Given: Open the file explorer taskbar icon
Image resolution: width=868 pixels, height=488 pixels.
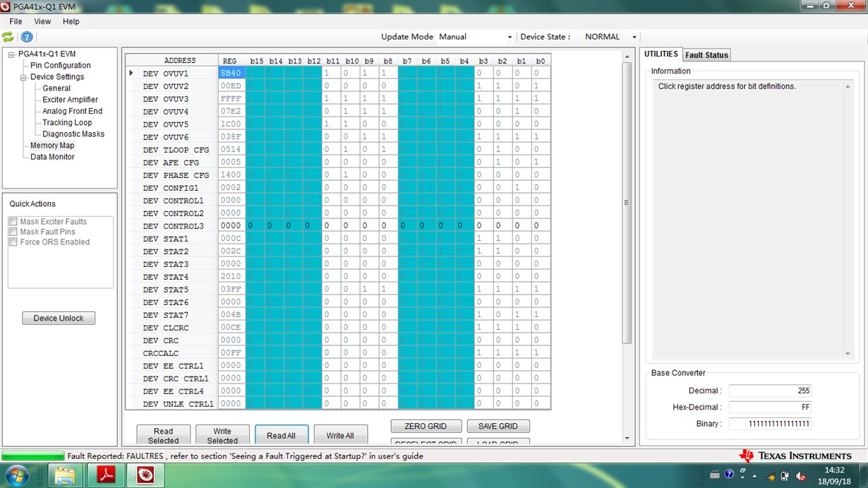Looking at the screenshot, I should 64,475.
